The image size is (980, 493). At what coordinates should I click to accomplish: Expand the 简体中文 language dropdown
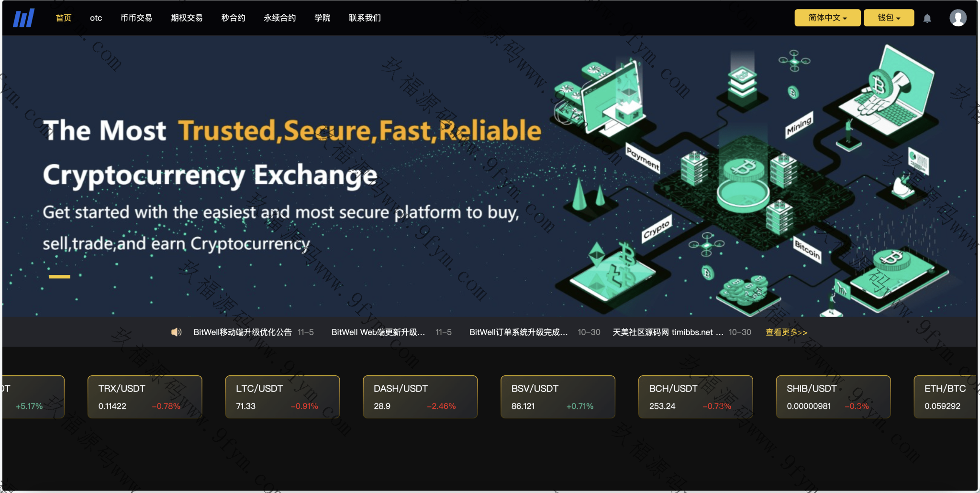pyautogui.click(x=827, y=18)
